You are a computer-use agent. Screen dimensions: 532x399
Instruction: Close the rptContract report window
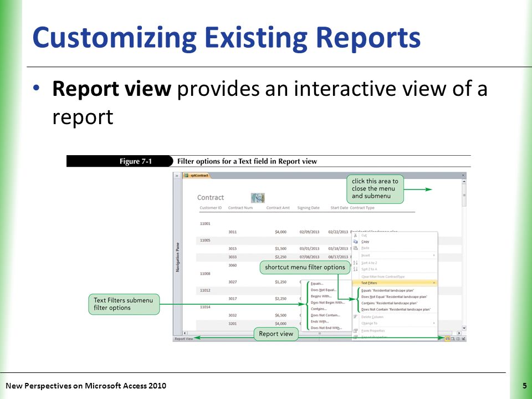tap(463, 176)
